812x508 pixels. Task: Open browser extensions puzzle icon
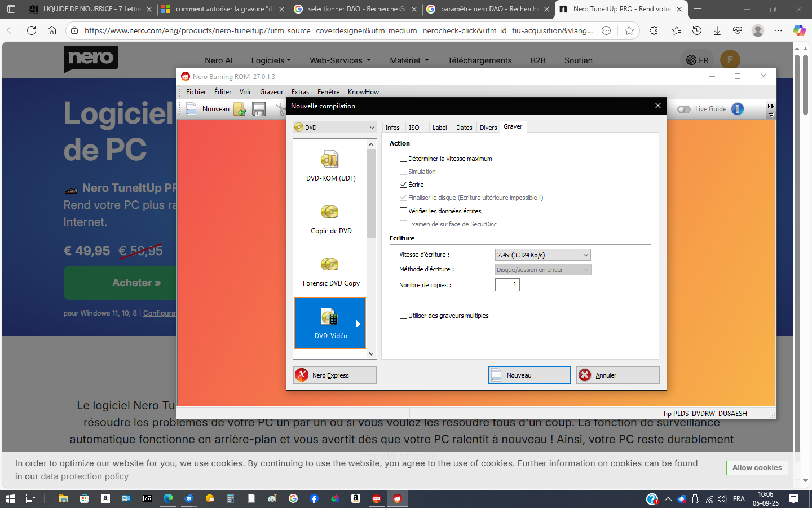point(654,30)
